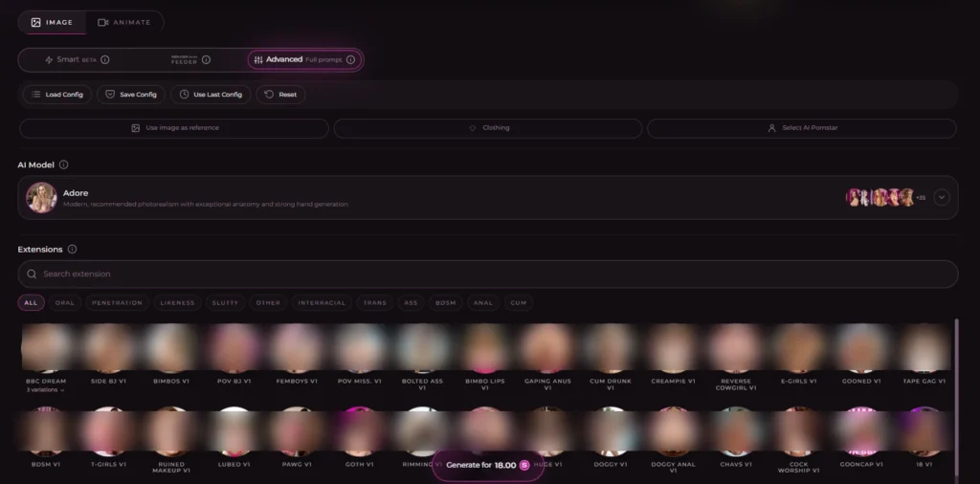Filter extensions by BDSM category chip
980x484 pixels.
[x=446, y=303]
